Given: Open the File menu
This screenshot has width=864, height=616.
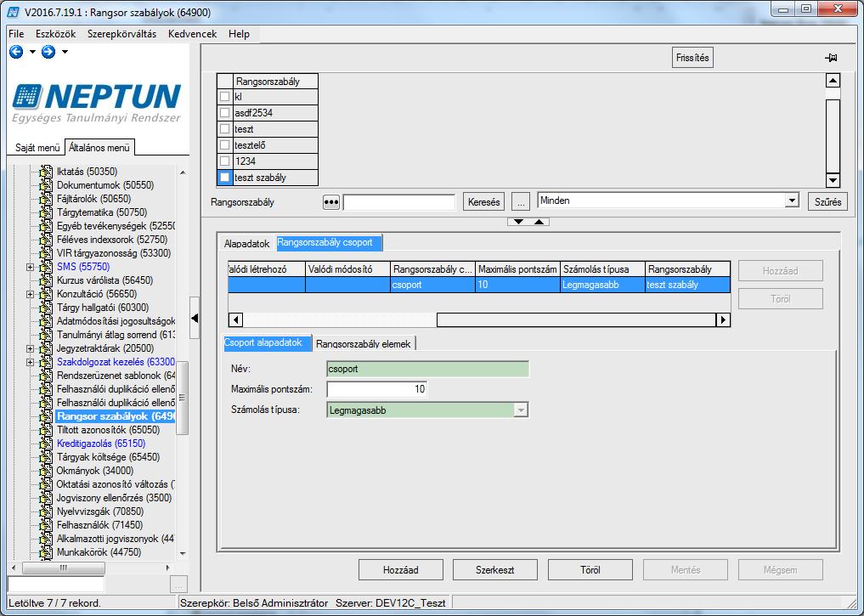Looking at the screenshot, I should 16,34.
